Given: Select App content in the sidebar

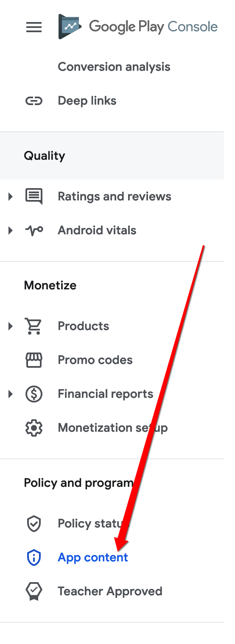Looking at the screenshot, I should pyautogui.click(x=93, y=558).
